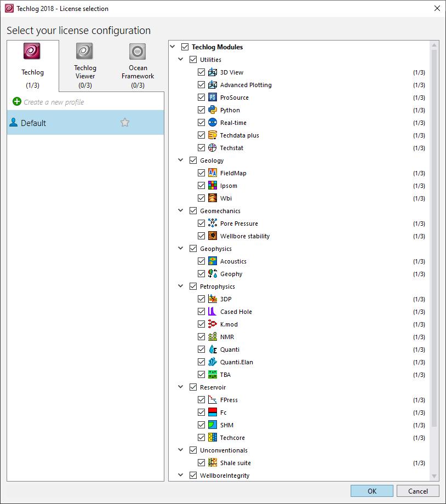Click the NMR module icon
Screen dimensions: 446x504
coord(212,336)
